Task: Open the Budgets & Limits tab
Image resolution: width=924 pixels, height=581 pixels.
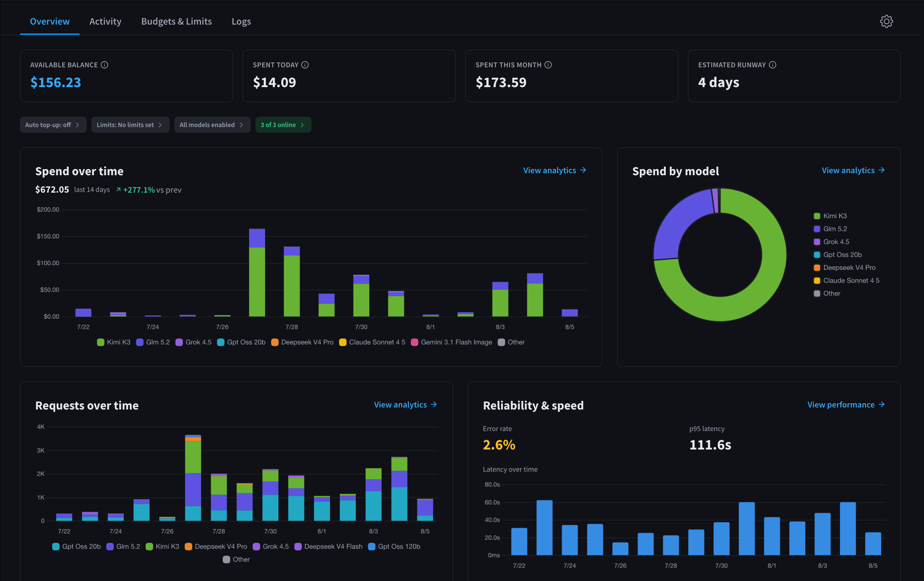Action: (x=177, y=22)
